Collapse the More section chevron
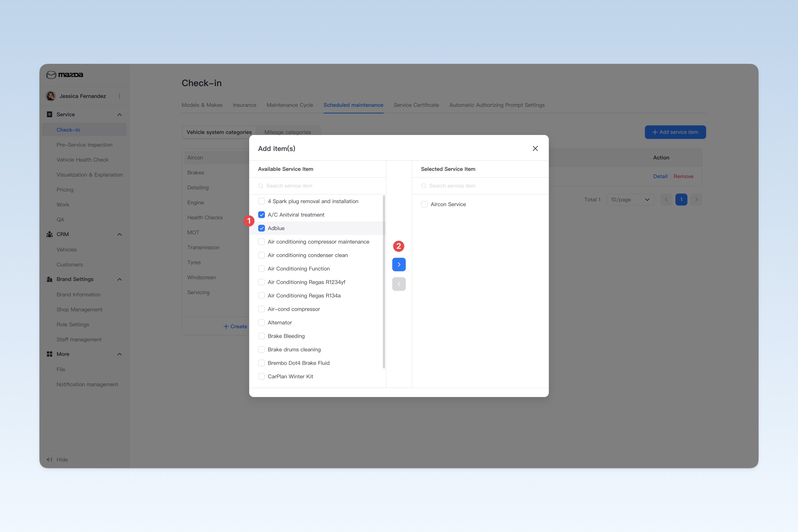Viewport: 798px width, 532px height. click(x=119, y=354)
